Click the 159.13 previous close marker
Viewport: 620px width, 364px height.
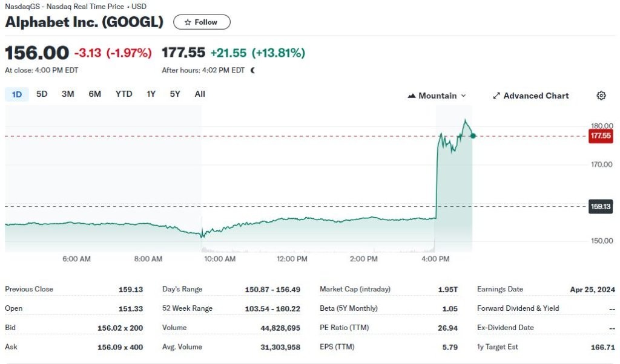point(601,207)
